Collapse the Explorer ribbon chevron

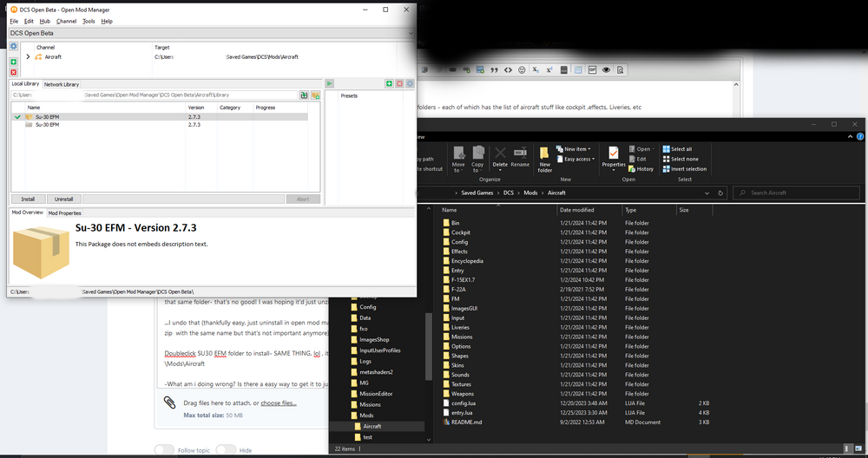851,137
